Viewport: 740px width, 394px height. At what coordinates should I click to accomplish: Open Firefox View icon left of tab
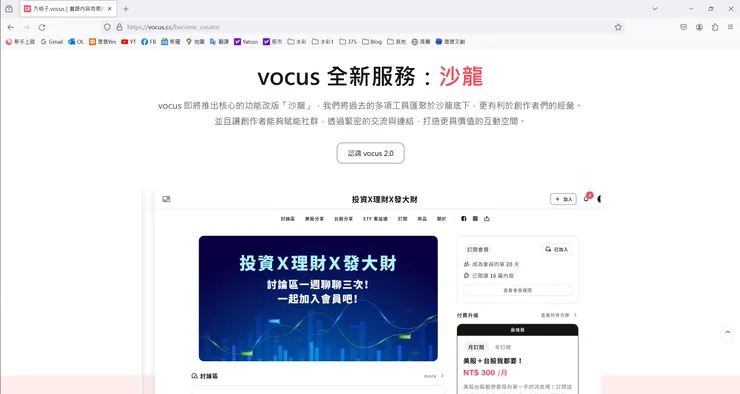[x=9, y=8]
